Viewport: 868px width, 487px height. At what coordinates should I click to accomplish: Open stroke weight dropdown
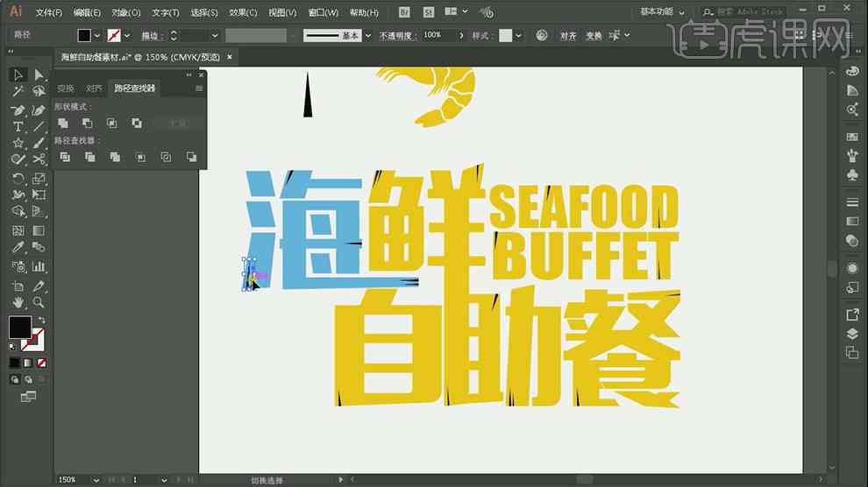click(214, 35)
